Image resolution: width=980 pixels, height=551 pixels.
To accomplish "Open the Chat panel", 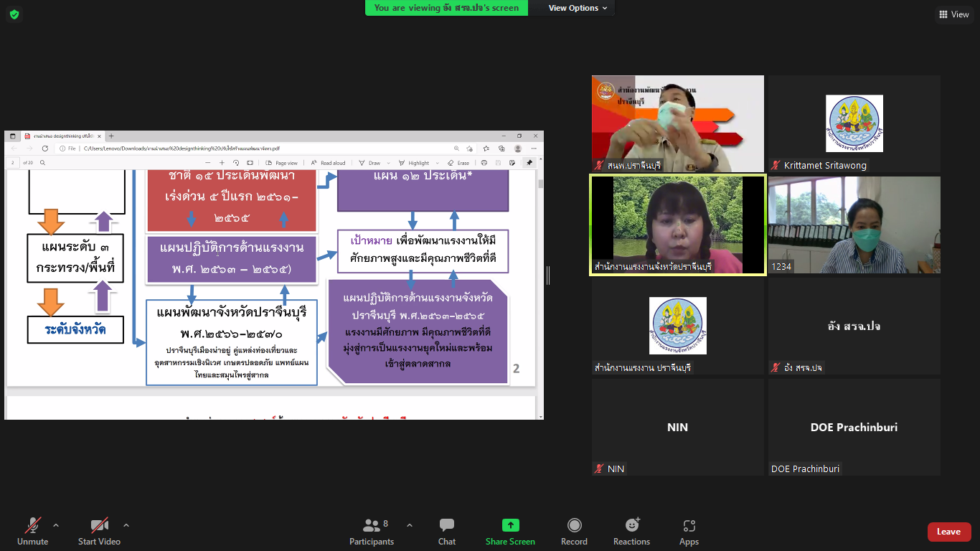I will (x=447, y=532).
